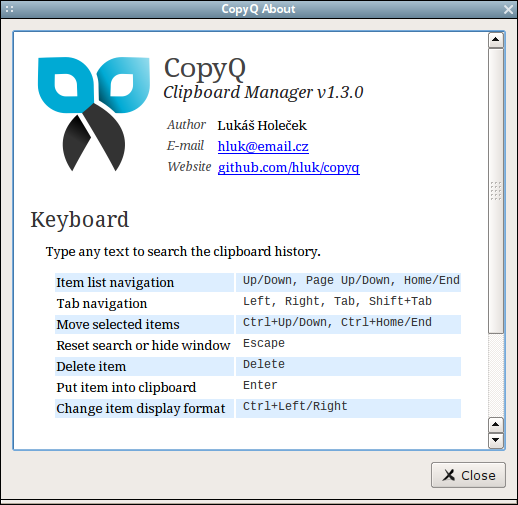Image resolution: width=518 pixels, height=505 pixels.
Task: Click the 'Enter' shortcut value
Action: coord(260,385)
